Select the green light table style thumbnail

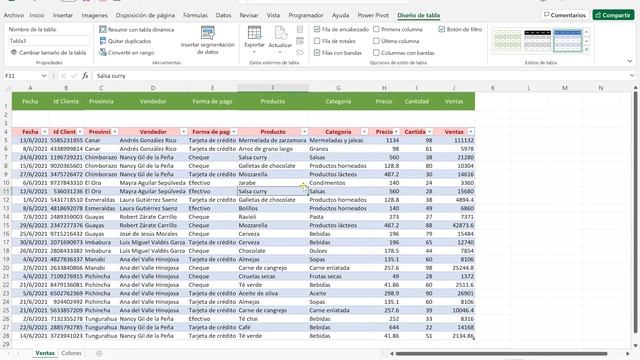[x=507, y=41]
